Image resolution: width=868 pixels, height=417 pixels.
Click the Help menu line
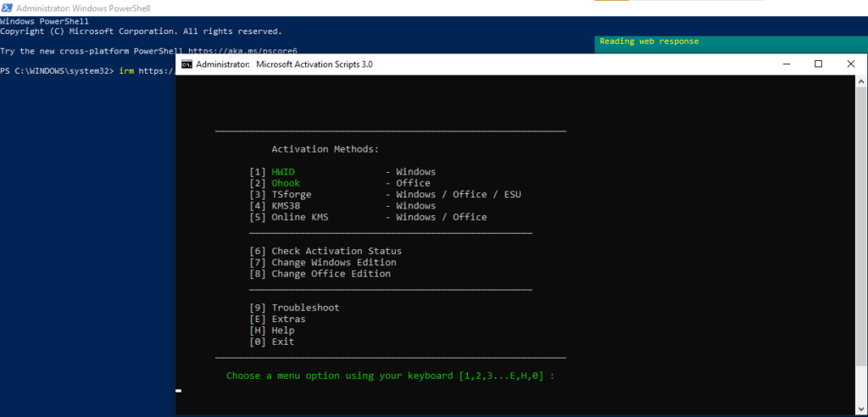(x=272, y=331)
